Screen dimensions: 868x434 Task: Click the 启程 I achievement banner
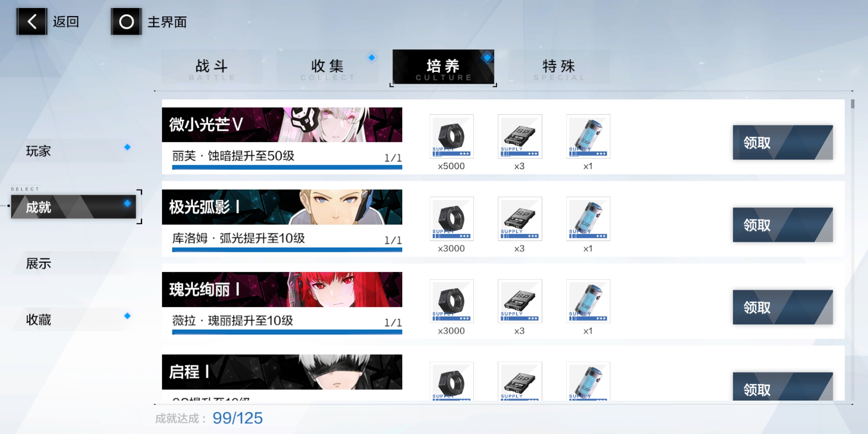click(x=282, y=372)
